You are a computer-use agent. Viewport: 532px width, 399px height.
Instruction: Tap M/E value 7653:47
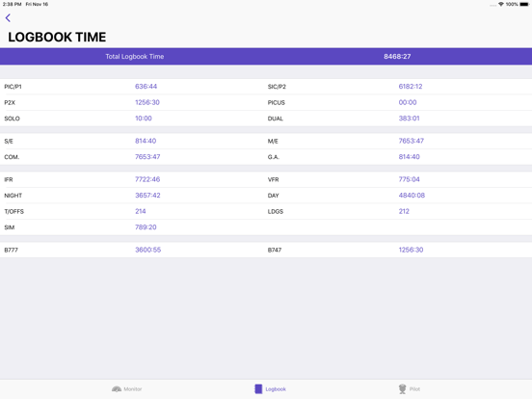coord(412,141)
